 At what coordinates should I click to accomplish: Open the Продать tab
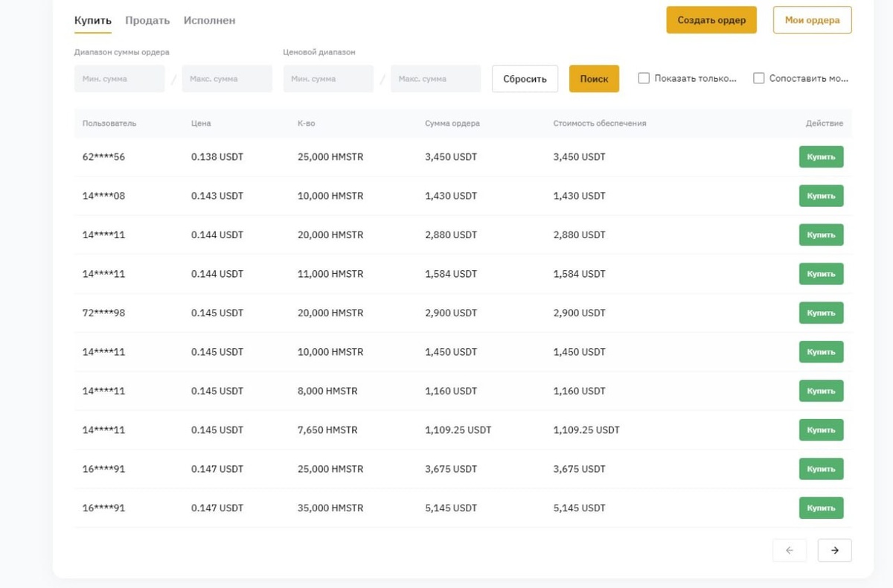pyautogui.click(x=147, y=20)
